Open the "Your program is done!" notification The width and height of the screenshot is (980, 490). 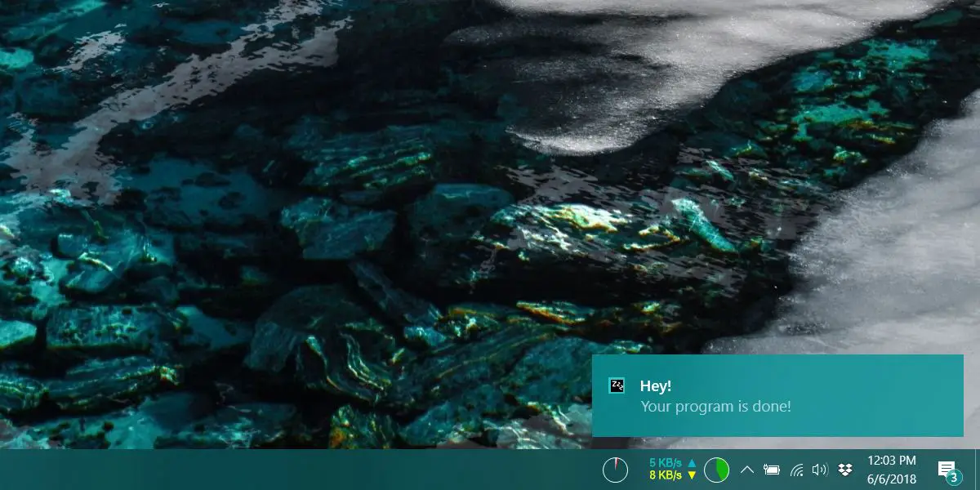pos(777,395)
